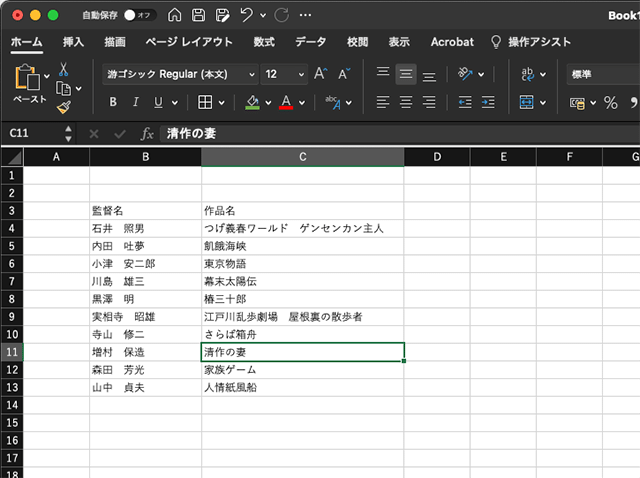Click the Increase font size icon

coord(320,74)
